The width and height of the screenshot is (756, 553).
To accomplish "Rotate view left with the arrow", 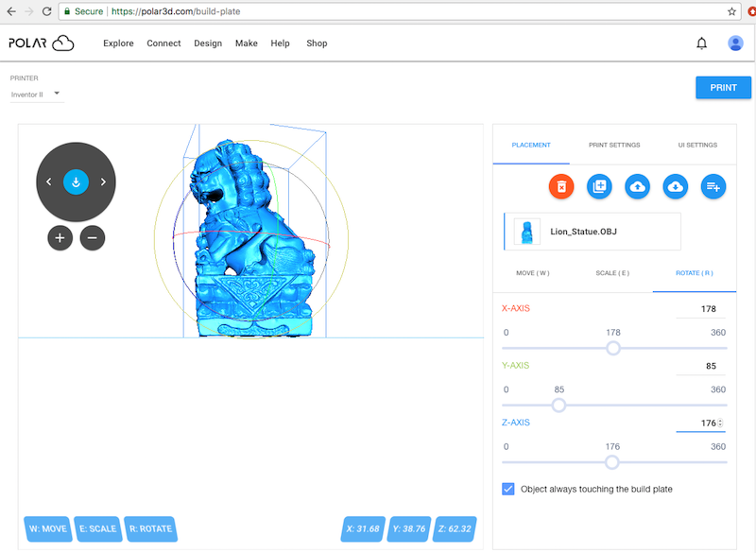I will (49, 181).
